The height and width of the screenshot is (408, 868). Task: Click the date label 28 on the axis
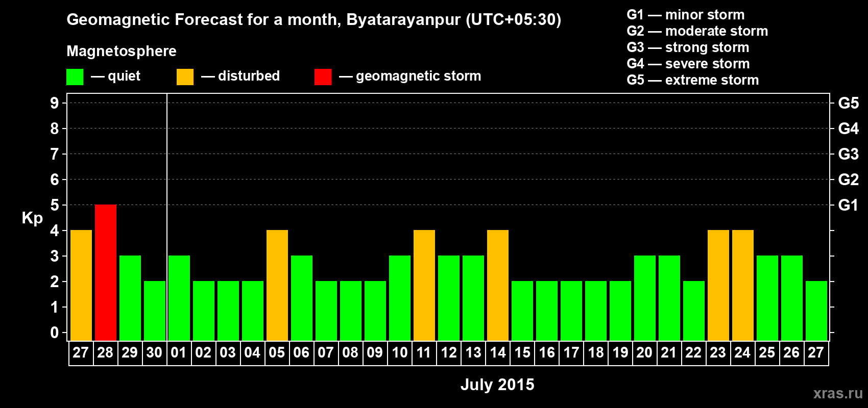tap(105, 353)
